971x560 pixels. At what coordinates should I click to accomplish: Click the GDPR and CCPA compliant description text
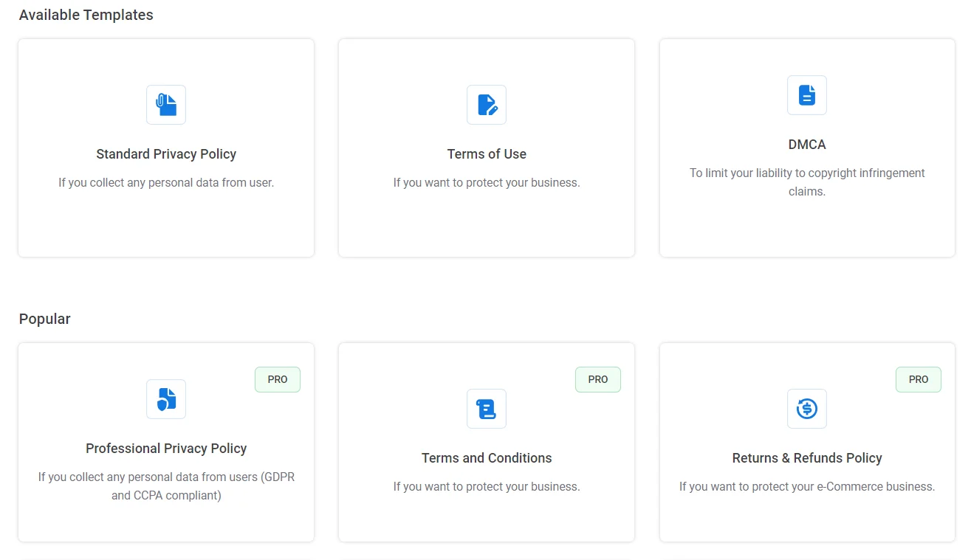pos(165,485)
